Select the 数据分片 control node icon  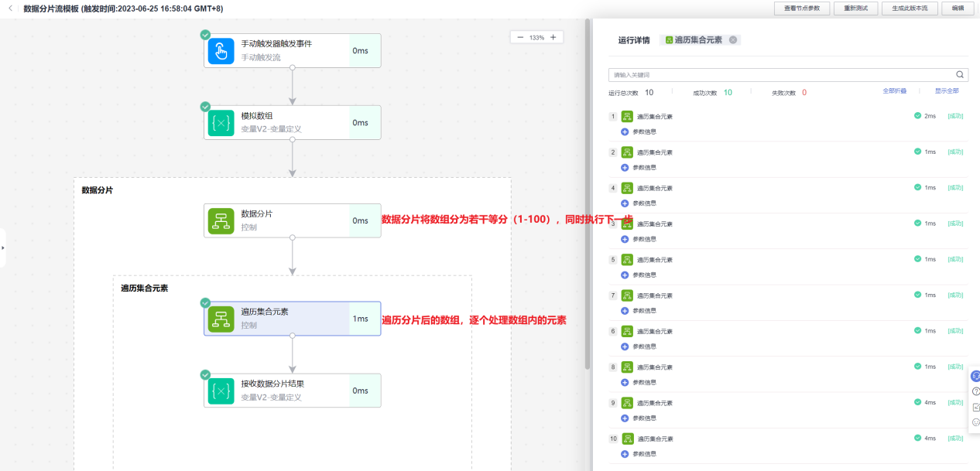pyautogui.click(x=221, y=220)
